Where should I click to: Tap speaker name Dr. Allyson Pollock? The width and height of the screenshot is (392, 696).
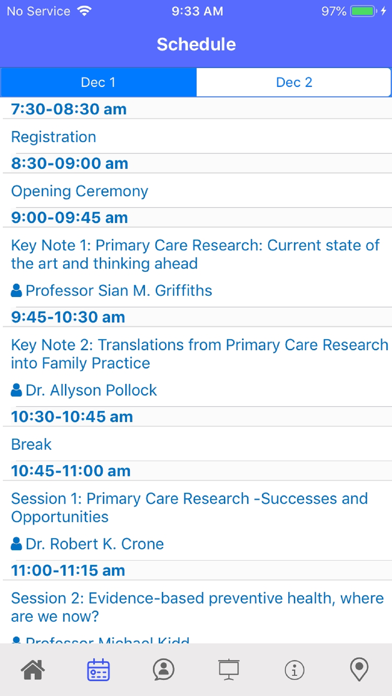coord(91,390)
